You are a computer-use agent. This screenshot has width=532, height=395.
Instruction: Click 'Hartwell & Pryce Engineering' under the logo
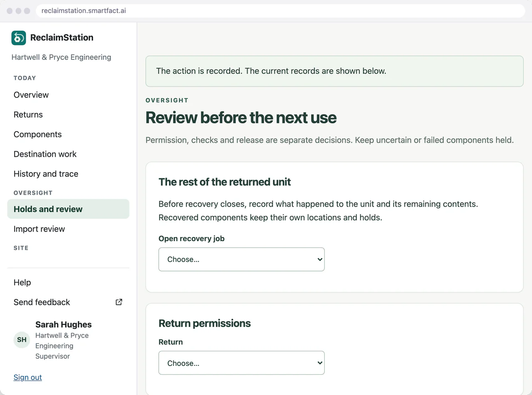62,57
